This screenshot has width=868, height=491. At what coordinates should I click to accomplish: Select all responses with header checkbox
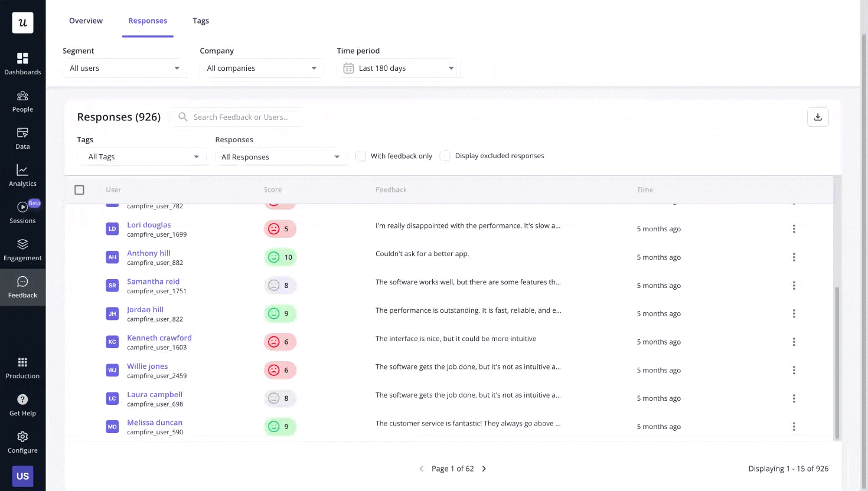pyautogui.click(x=79, y=189)
